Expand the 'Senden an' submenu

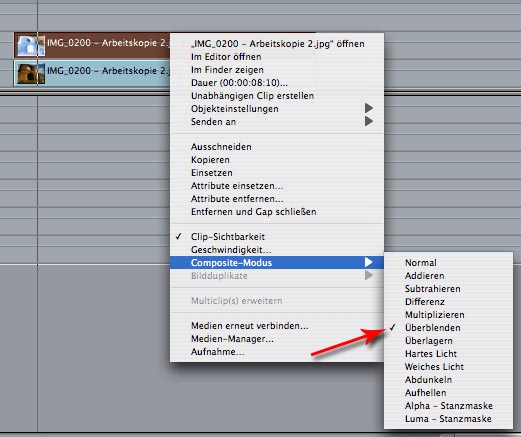(x=277, y=122)
